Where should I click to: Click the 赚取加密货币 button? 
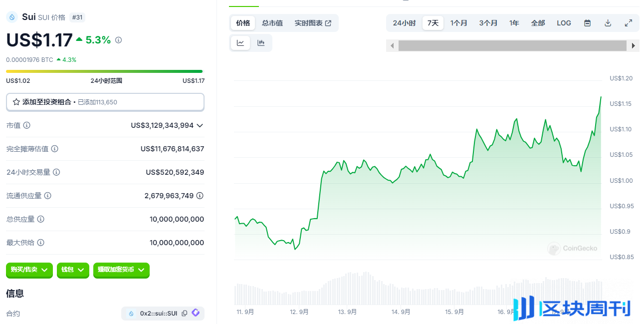coord(121,270)
